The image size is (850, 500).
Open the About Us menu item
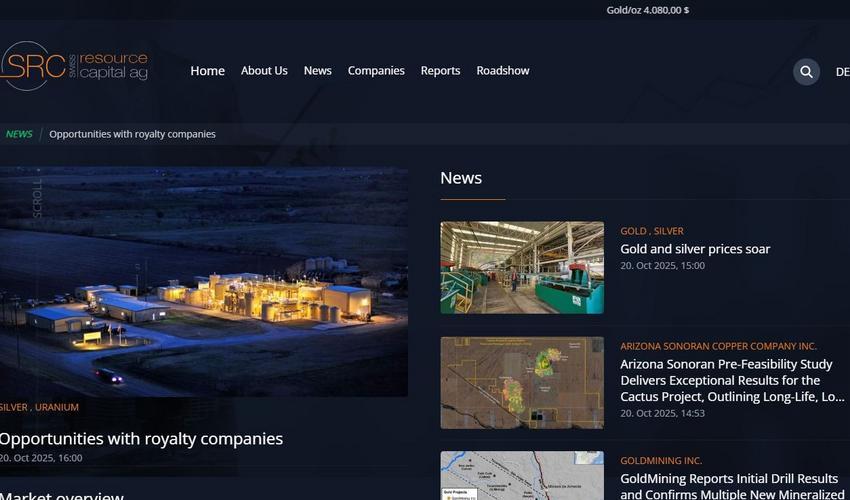tap(264, 70)
